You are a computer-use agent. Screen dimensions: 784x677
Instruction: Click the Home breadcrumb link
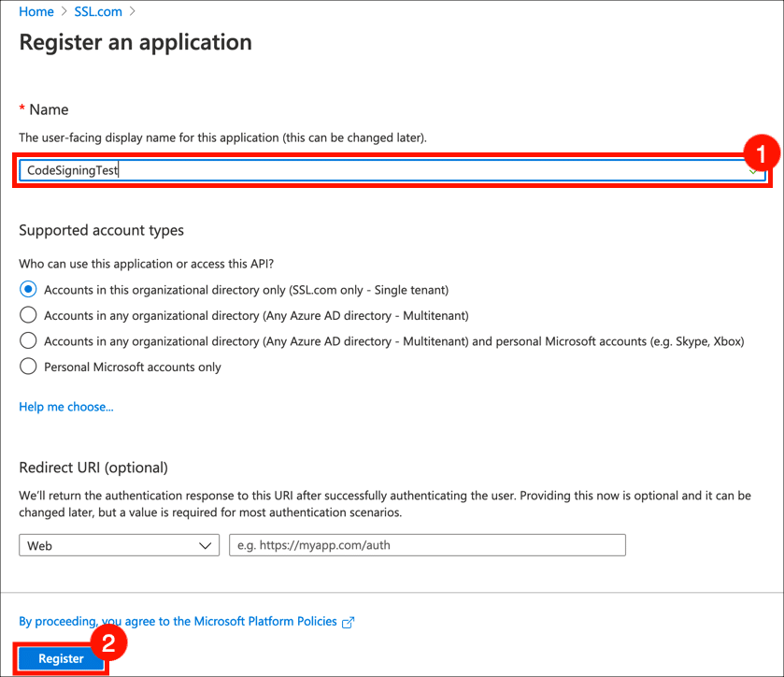(x=36, y=12)
